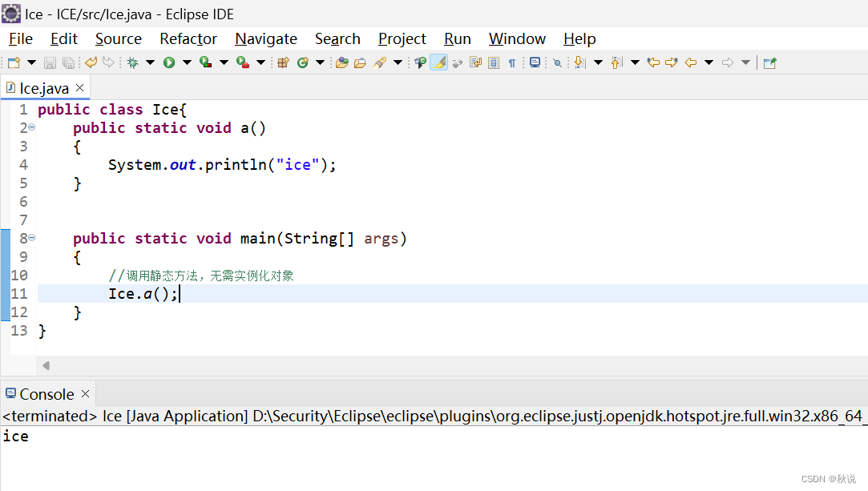Close the Console view tab
Viewport: 868px width, 491px height.
coord(85,393)
